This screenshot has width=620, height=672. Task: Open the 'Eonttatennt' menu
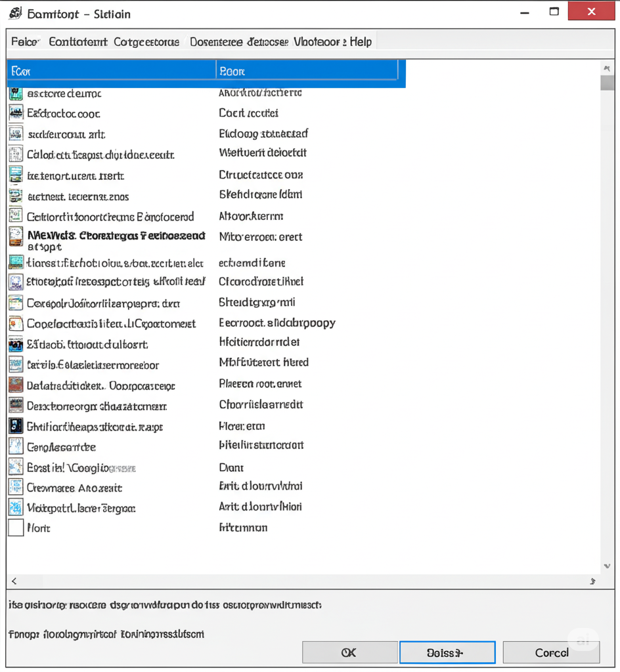(78, 41)
